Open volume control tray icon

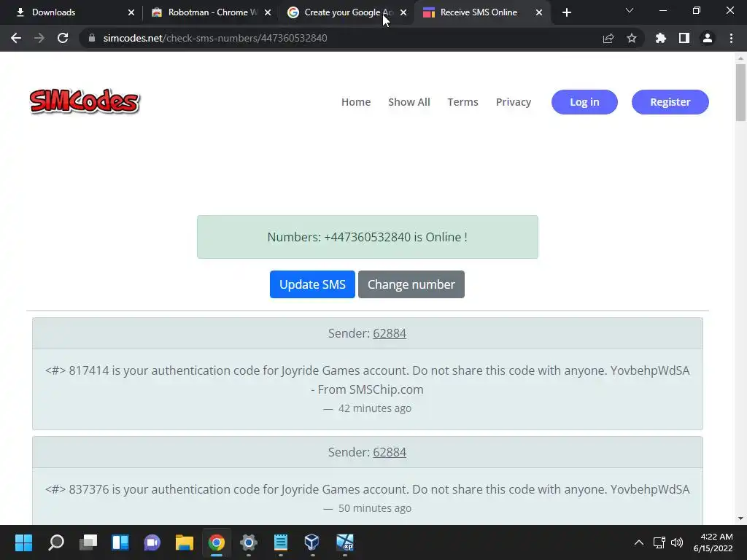(676, 542)
